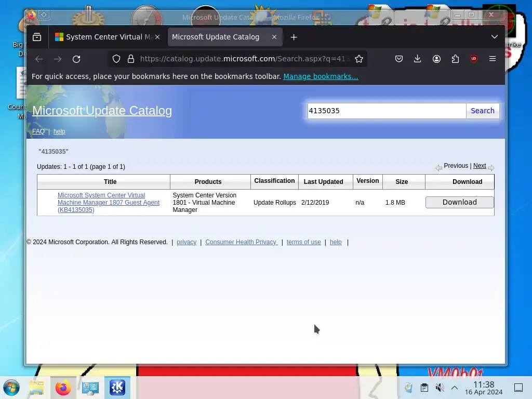
Task: Reload the Update Catalog page
Action: click(x=76, y=59)
